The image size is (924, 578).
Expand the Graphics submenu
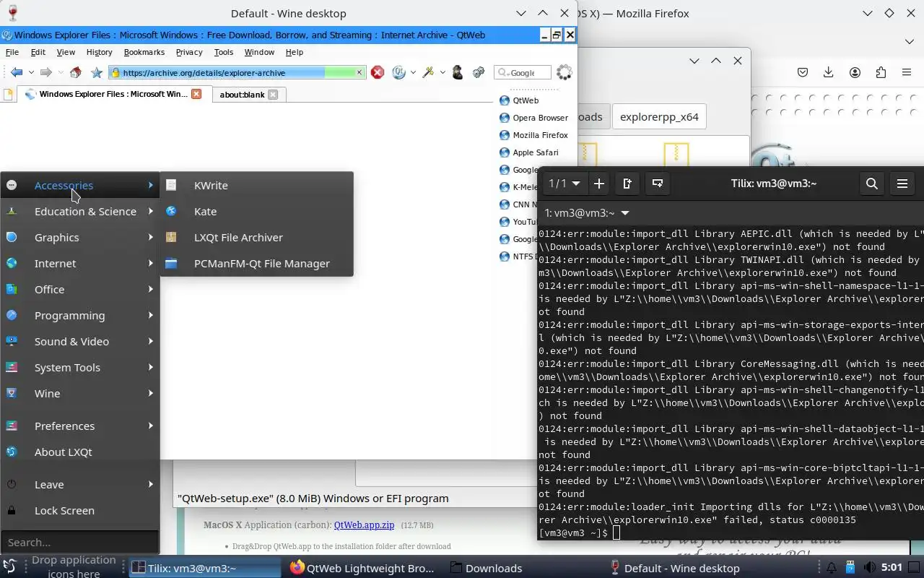(x=79, y=237)
